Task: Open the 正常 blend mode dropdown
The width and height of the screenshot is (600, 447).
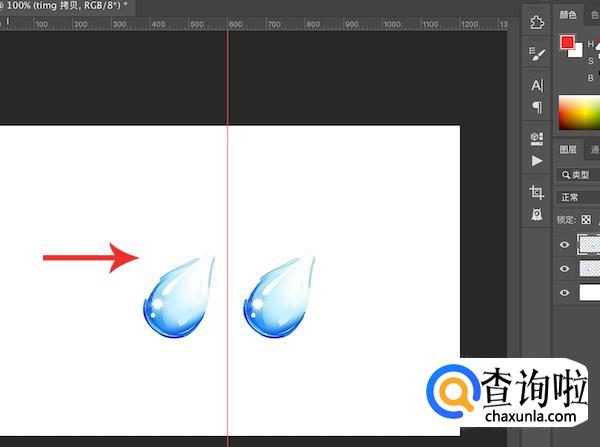Action: (578, 197)
